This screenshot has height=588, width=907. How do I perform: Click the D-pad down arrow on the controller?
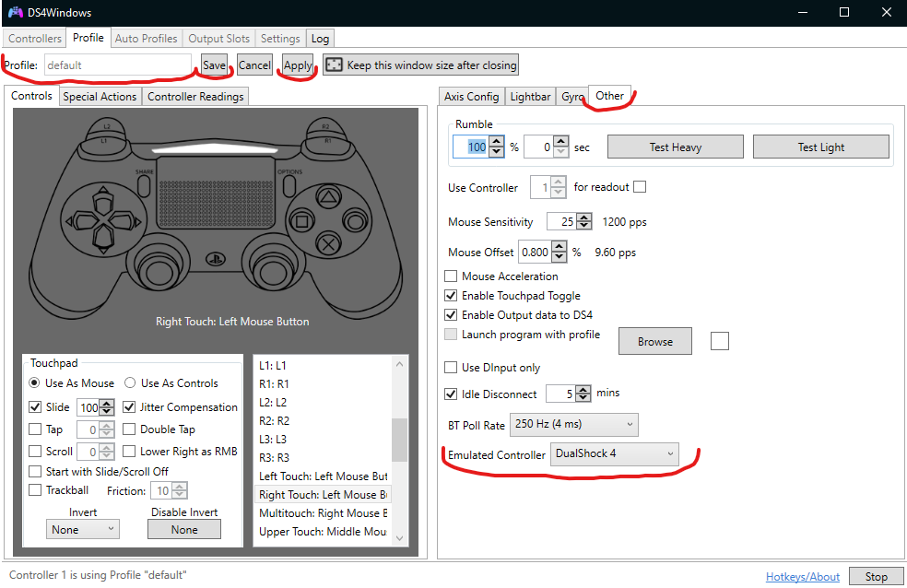103,240
